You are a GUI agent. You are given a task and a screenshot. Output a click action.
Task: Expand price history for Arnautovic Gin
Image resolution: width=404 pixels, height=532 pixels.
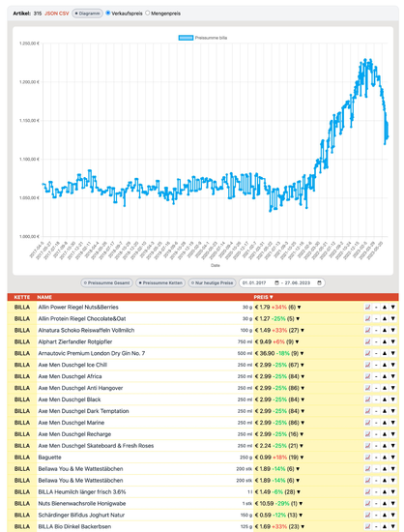[302, 353]
